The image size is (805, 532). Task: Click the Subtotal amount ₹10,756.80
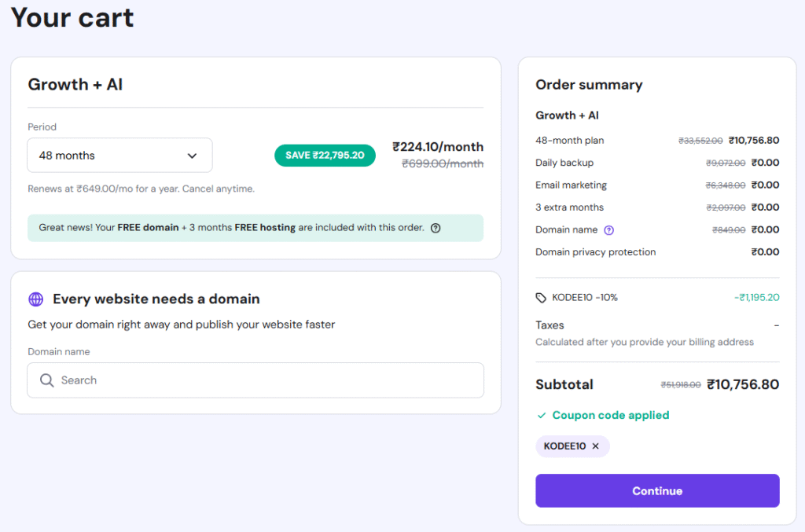(743, 384)
